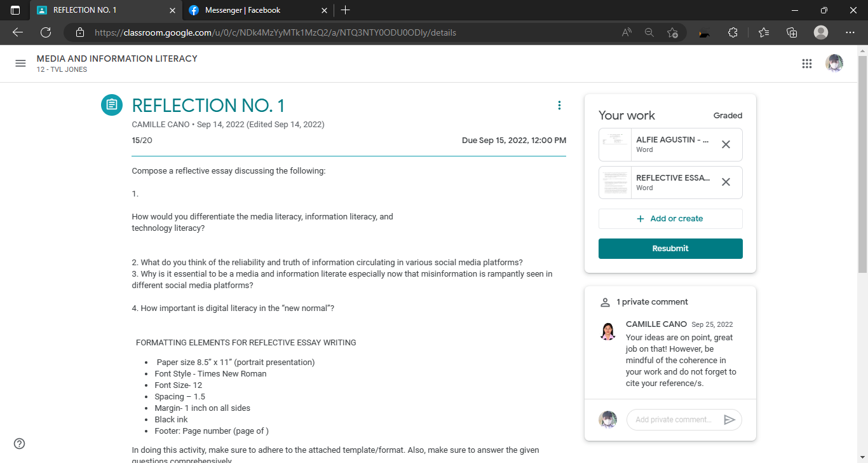The height and width of the screenshot is (463, 868).
Task: Click the Font Style - Times New Roman bullet
Action: coord(210,374)
